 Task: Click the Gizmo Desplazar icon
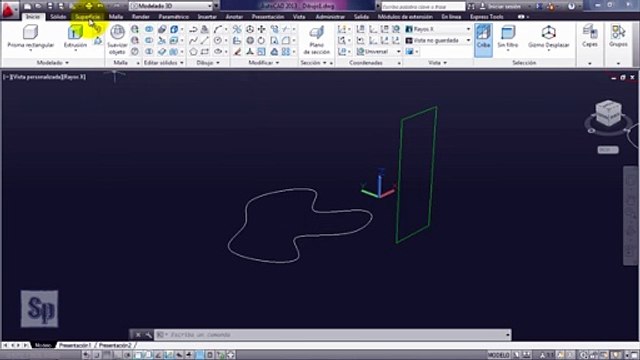point(549,33)
